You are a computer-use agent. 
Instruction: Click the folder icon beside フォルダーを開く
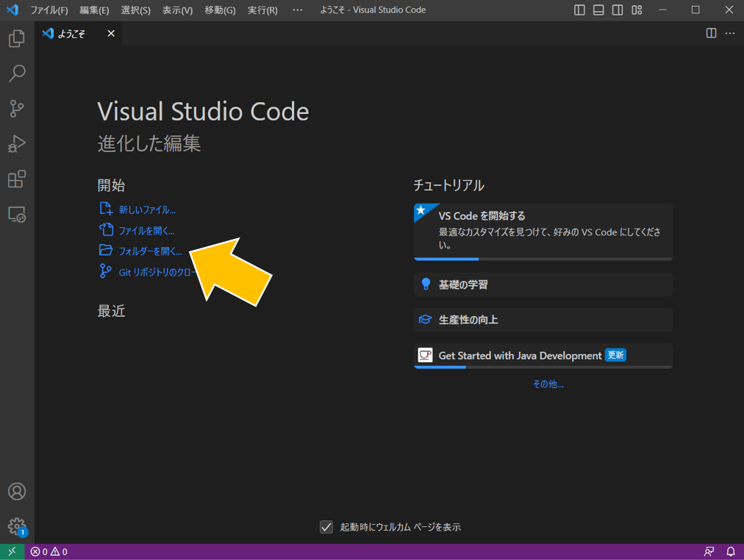tap(105, 250)
